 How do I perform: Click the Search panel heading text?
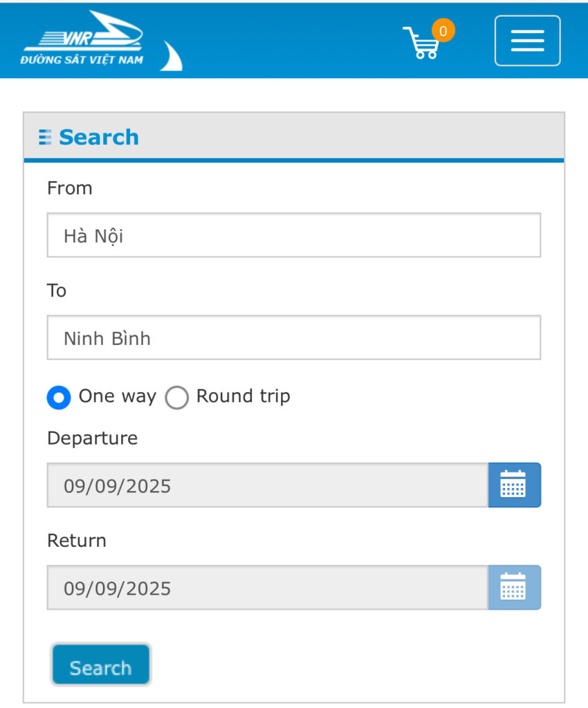[99, 138]
